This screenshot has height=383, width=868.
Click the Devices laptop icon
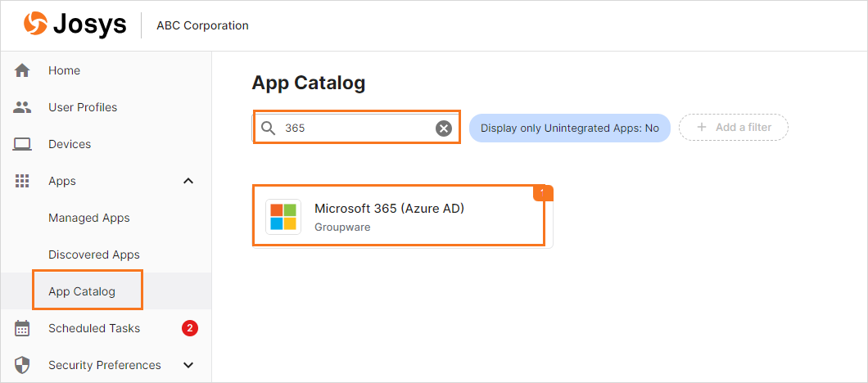click(22, 145)
